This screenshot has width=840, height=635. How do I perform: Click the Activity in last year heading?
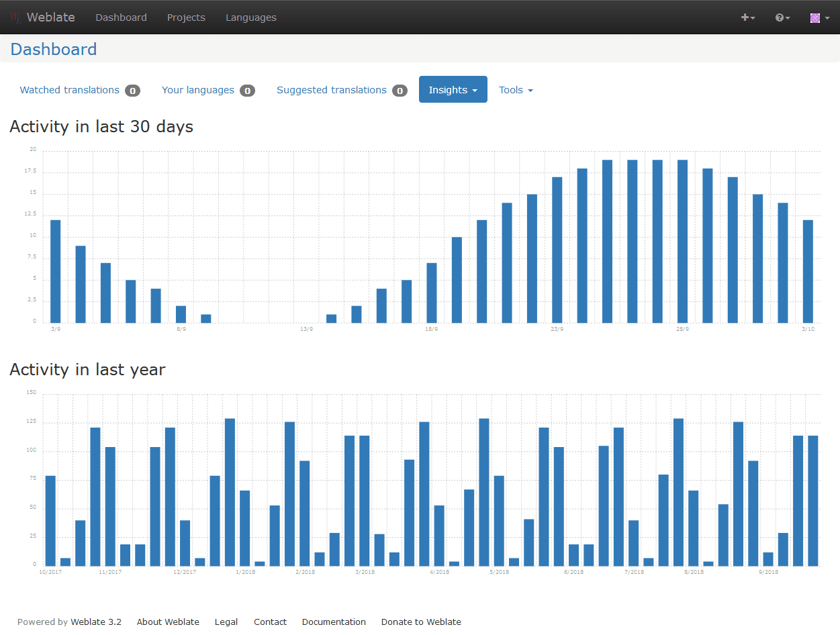coord(87,369)
